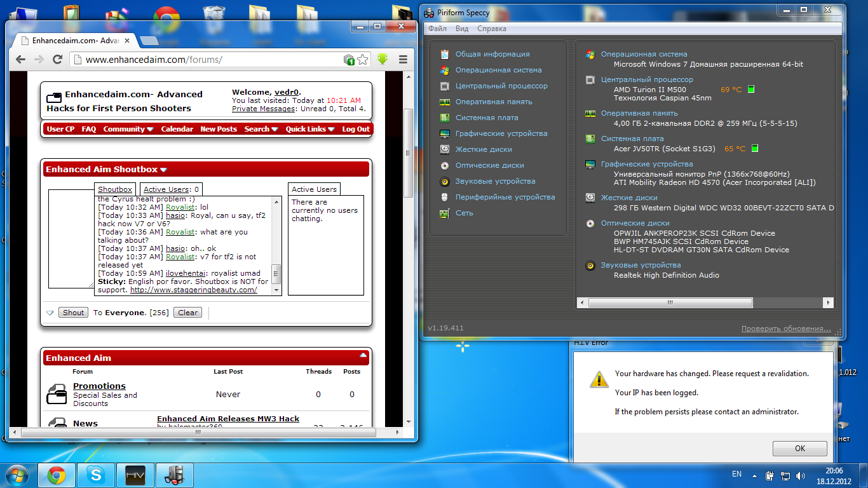Image resolution: width=868 pixels, height=488 pixels.
Task: Open the staggeringbeauty.com link in shoutbox
Action: pos(194,290)
